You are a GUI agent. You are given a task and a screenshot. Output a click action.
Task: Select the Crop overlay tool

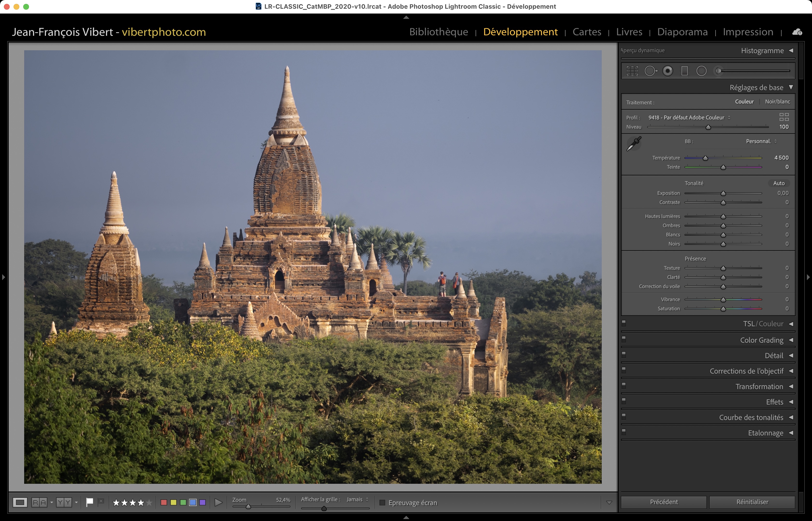pos(632,71)
